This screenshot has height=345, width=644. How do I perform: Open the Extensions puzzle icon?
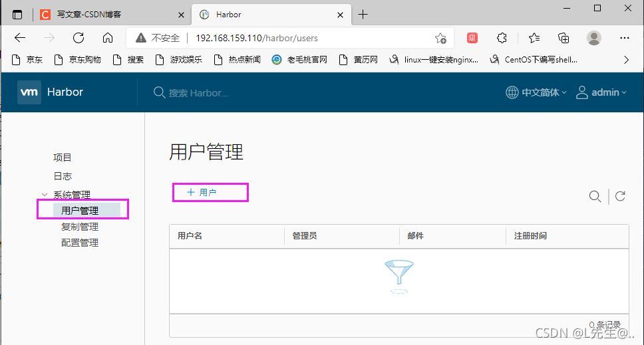(x=502, y=38)
